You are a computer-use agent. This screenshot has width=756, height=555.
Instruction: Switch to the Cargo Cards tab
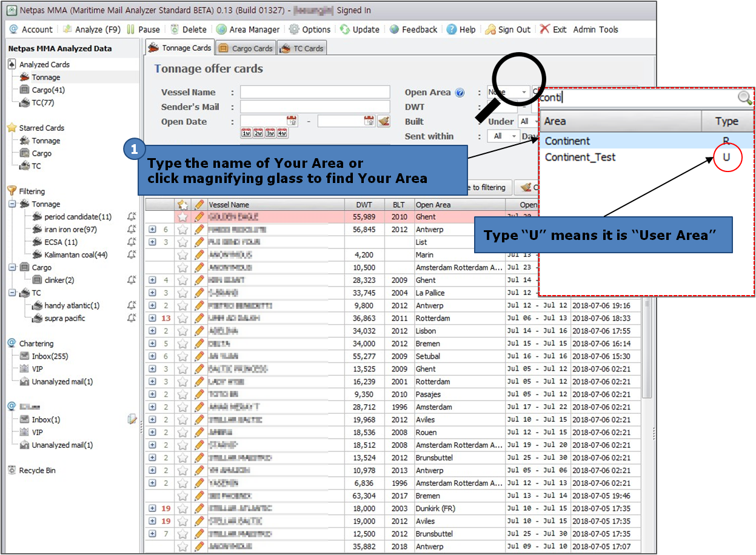tap(246, 48)
